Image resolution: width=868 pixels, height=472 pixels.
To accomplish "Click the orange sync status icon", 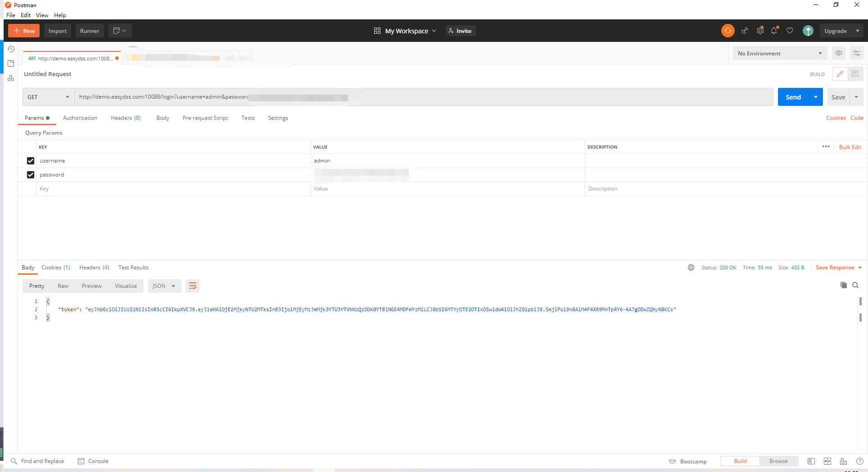I will tap(728, 31).
